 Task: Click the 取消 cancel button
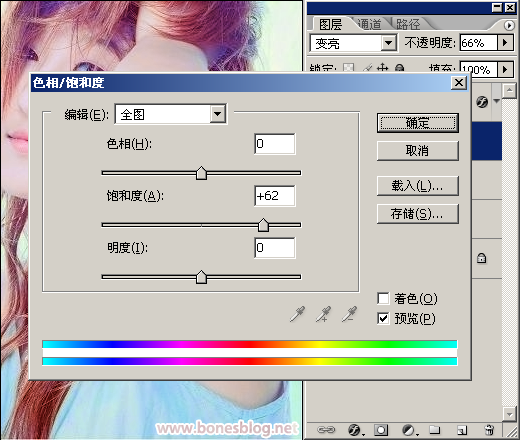pyautogui.click(x=418, y=151)
